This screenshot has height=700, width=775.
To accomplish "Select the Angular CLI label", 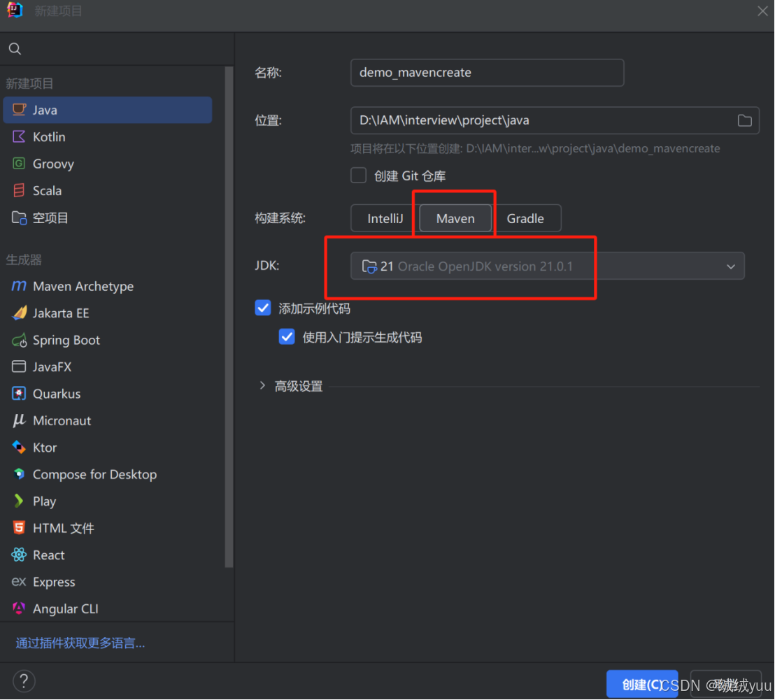I will pos(65,608).
